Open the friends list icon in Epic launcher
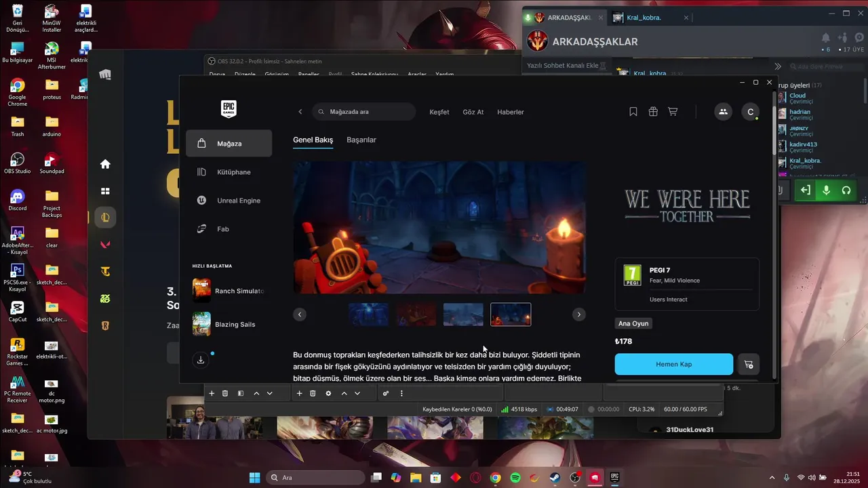The height and width of the screenshot is (488, 868). point(723,112)
